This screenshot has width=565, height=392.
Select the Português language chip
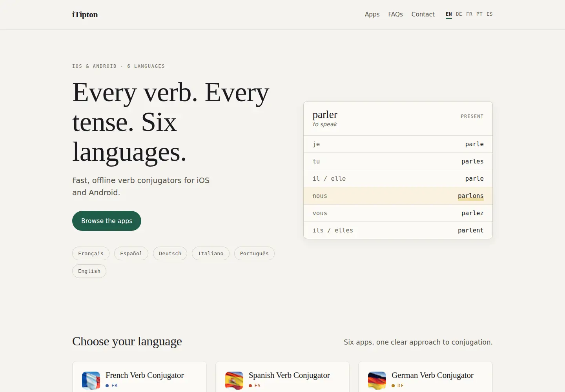pos(254,253)
